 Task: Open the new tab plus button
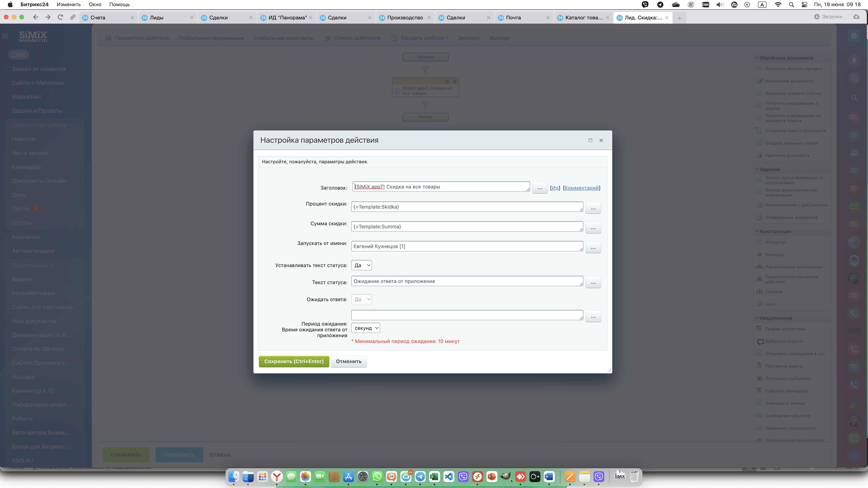tap(679, 18)
